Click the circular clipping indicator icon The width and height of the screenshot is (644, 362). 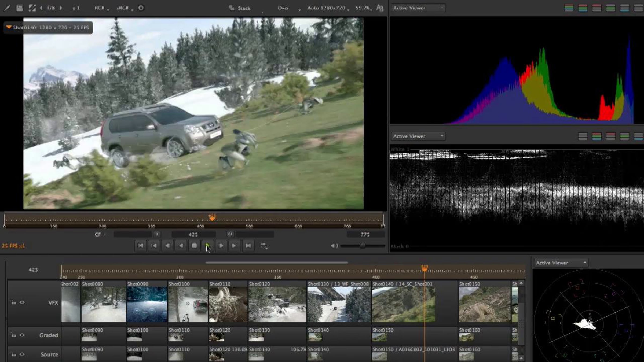[141, 8]
